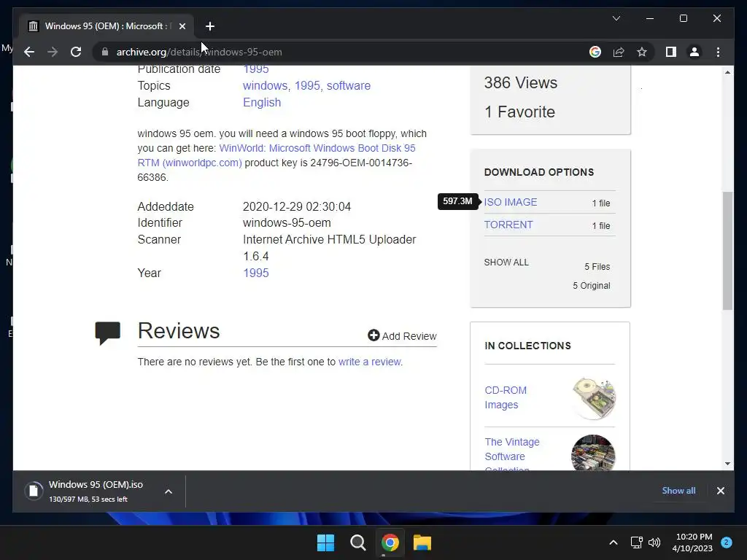Open the Year 1995 link
The width and height of the screenshot is (747, 560).
pyautogui.click(x=256, y=273)
